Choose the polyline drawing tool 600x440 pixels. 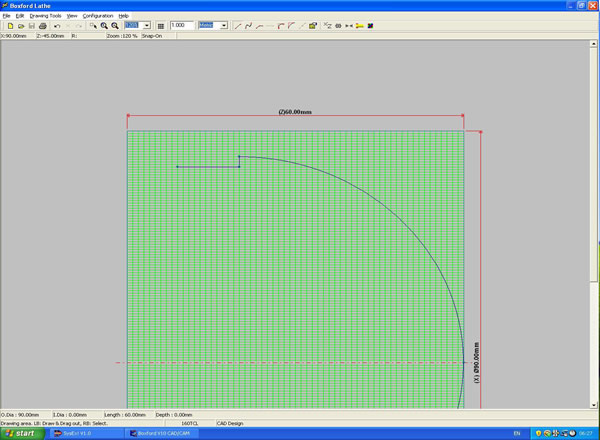pos(248,25)
